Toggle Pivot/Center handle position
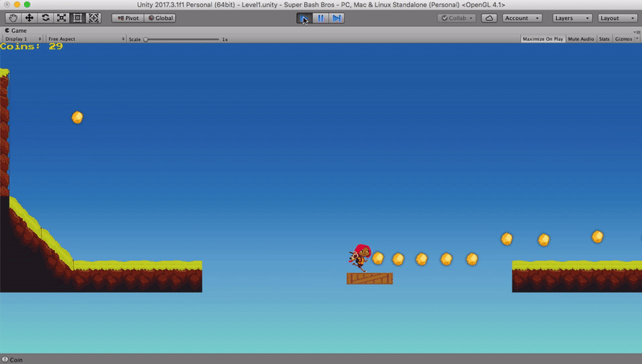The width and height of the screenshot is (642, 364). [x=128, y=18]
